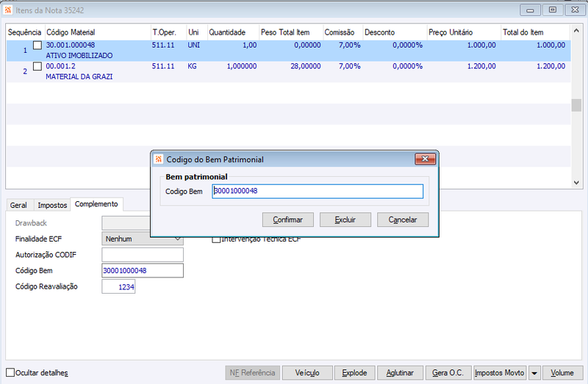Click the Autorização CODIF input field
This screenshot has width=588, height=384.
pyautogui.click(x=143, y=255)
